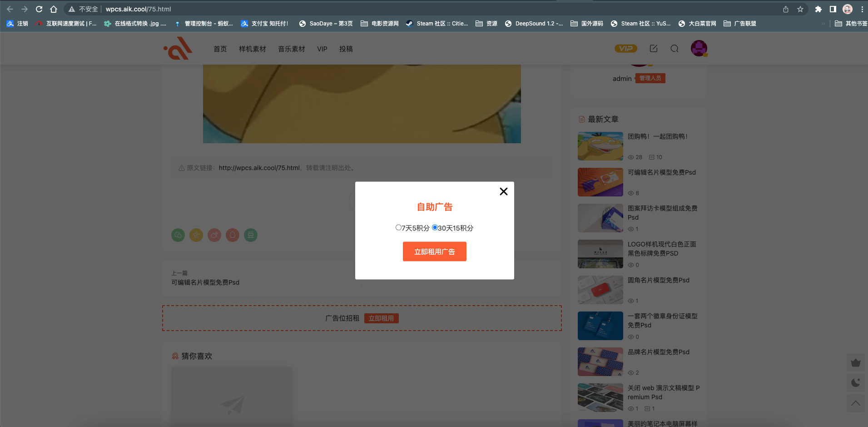This screenshot has width=868, height=427.
Task: Open the 注销 bookmark
Action: [x=17, y=24]
